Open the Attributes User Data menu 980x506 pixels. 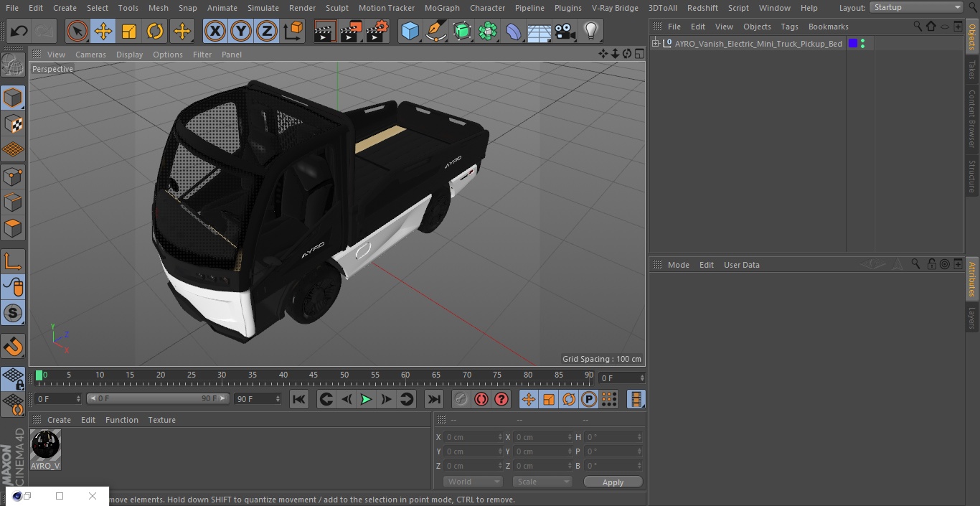coord(741,265)
